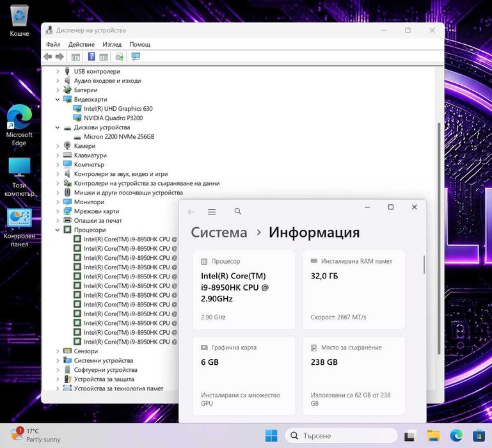Click the Софтуерни устройства icon
This screenshot has height=448, width=492.
coord(67,369)
